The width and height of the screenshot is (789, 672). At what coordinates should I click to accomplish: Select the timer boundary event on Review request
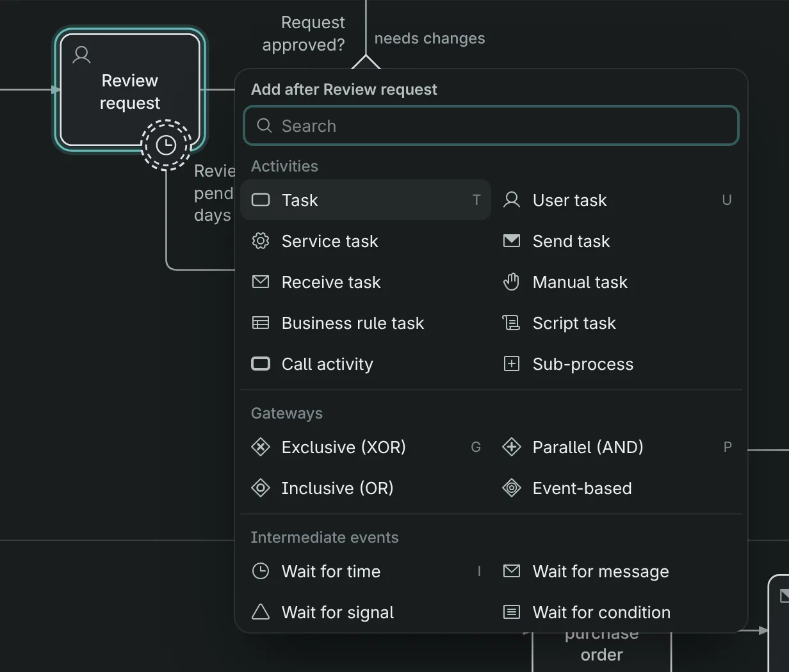tap(166, 145)
